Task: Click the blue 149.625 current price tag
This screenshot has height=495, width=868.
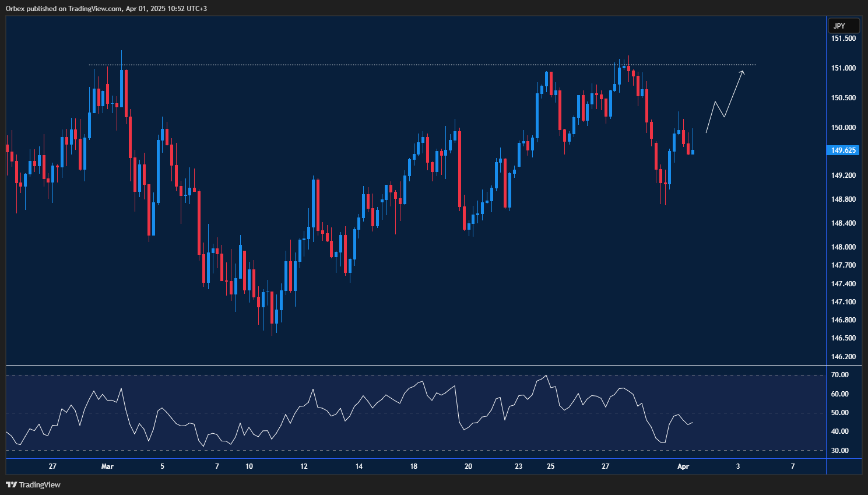Action: (x=843, y=150)
